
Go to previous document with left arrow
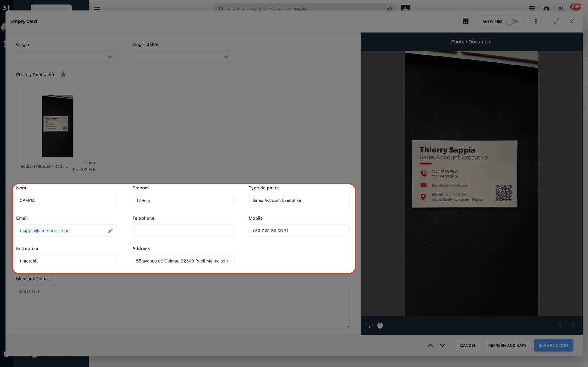coord(559,326)
